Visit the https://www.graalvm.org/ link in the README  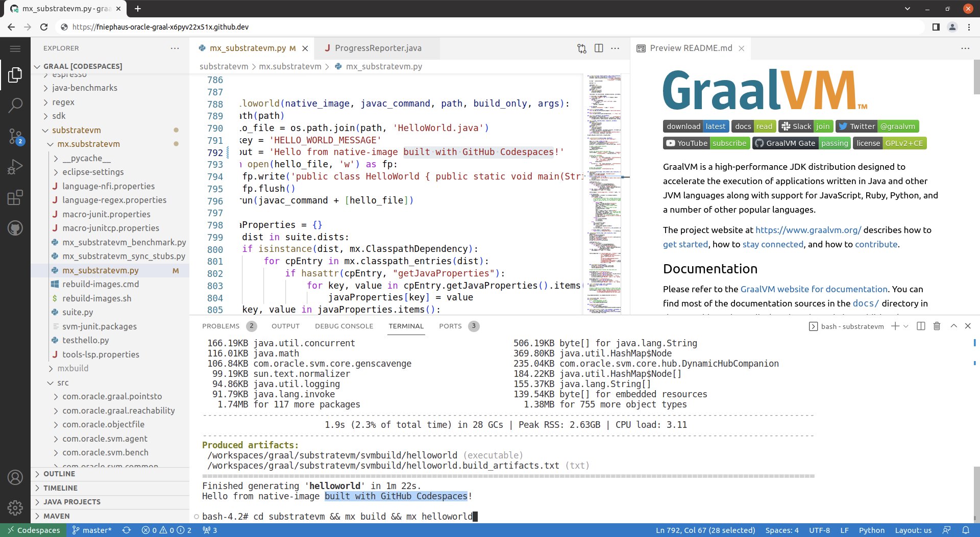[807, 230]
